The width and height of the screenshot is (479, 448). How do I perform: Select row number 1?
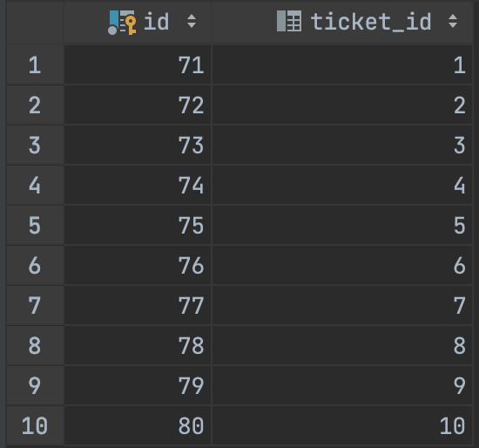(x=35, y=64)
